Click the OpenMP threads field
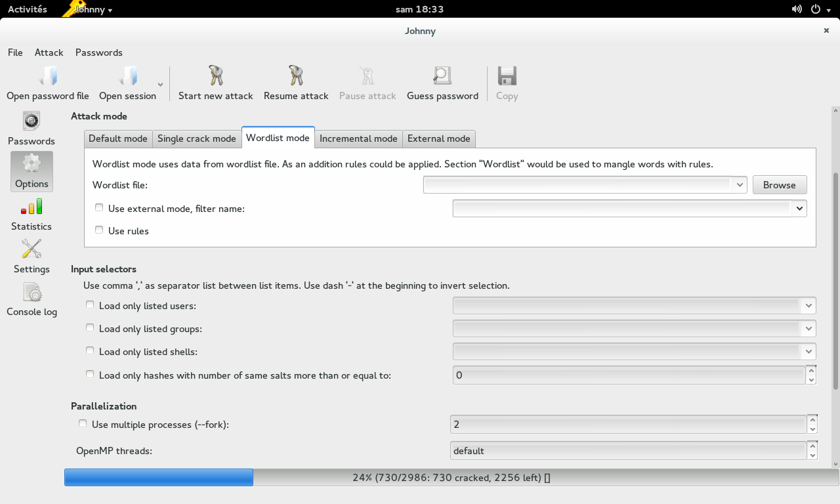The height and width of the screenshot is (504, 840). pyautogui.click(x=629, y=451)
